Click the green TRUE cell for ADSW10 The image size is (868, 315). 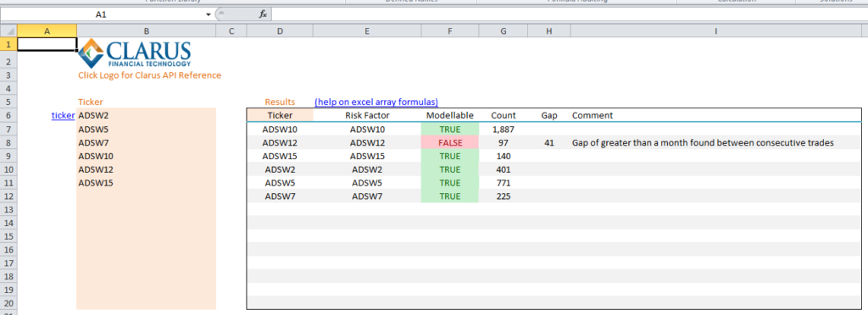pyautogui.click(x=449, y=130)
